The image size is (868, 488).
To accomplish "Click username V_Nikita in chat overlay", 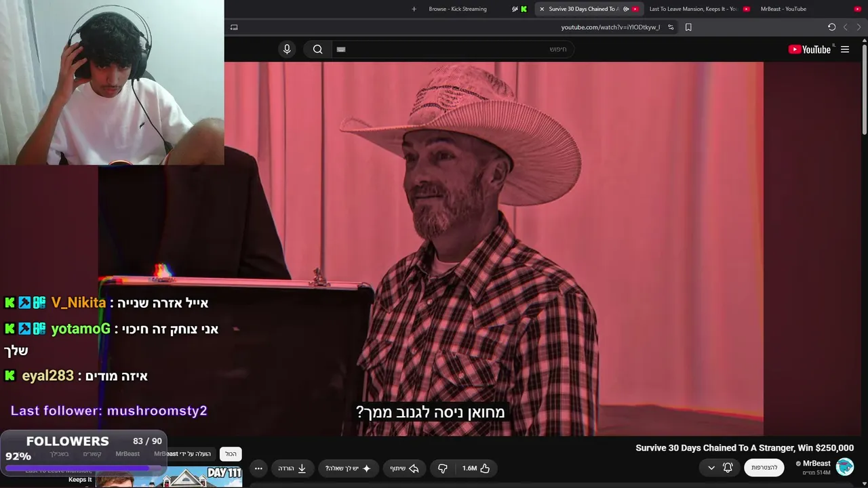I will coord(79,303).
